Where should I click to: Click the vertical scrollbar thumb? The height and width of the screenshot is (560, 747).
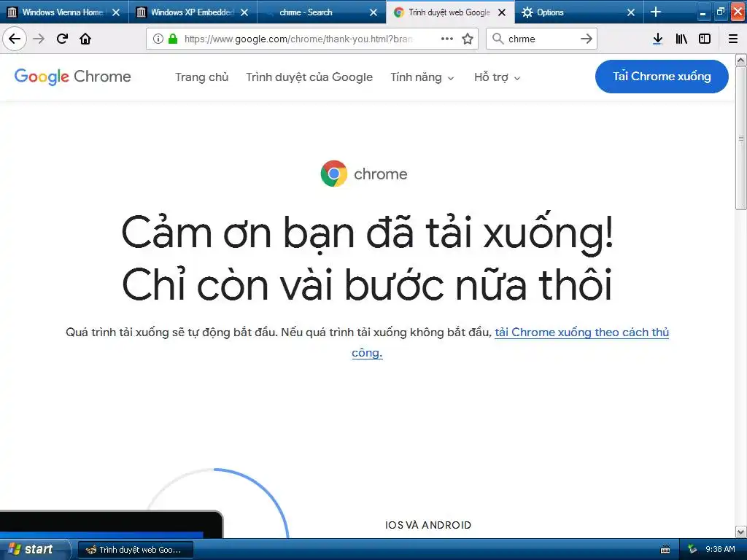[x=741, y=138]
